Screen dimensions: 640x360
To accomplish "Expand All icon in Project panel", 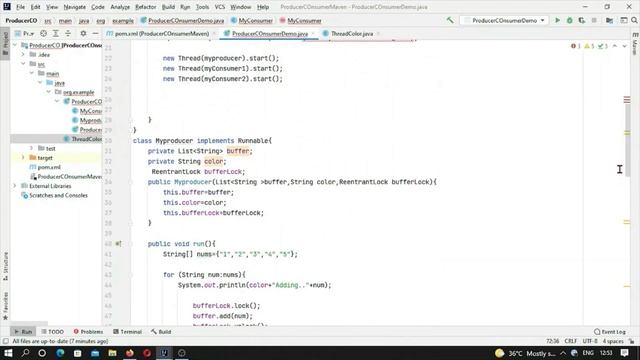I will (x=56, y=33).
